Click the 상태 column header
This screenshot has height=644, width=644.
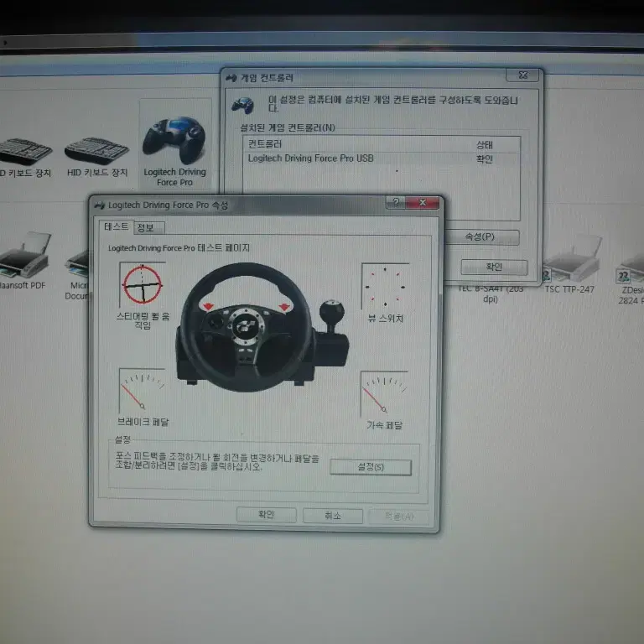pos(484,145)
